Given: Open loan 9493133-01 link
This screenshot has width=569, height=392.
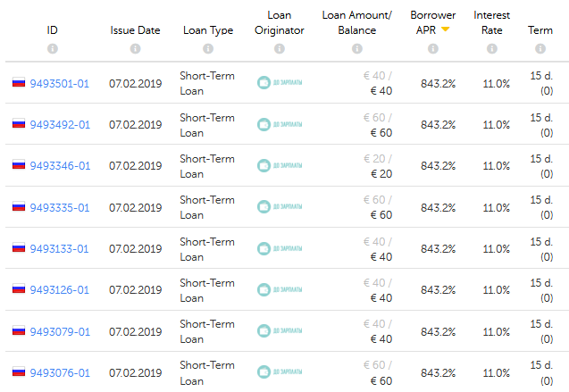Looking at the screenshot, I should tap(59, 248).
